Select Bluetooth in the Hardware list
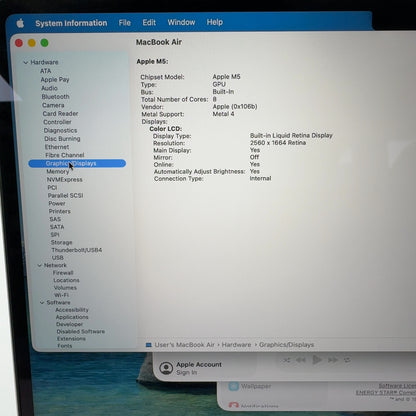 coord(55,97)
